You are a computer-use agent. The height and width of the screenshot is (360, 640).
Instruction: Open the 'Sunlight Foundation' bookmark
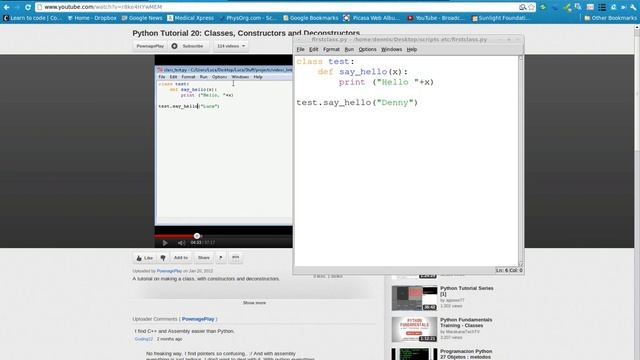[500, 18]
